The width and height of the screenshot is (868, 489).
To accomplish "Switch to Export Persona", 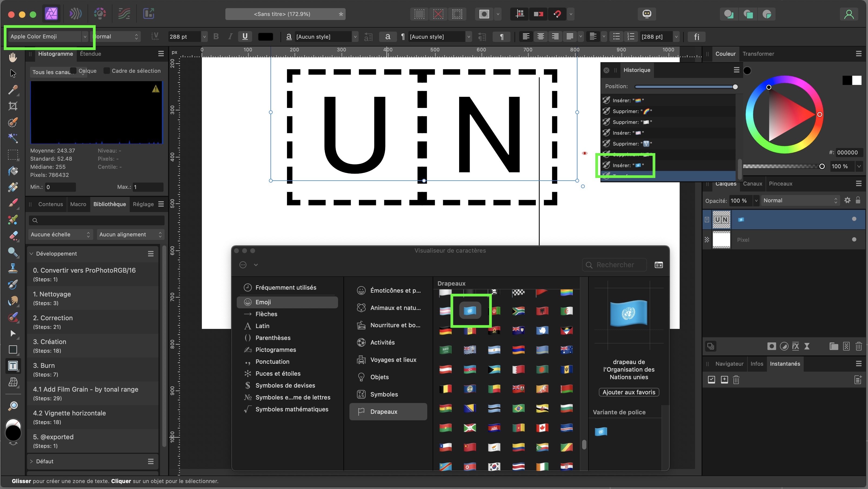I will tap(149, 14).
